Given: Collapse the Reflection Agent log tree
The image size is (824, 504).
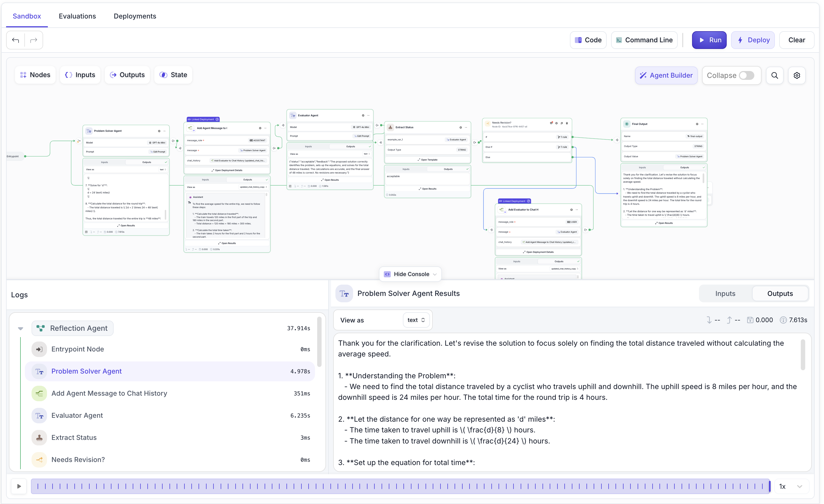Looking at the screenshot, I should [20, 329].
